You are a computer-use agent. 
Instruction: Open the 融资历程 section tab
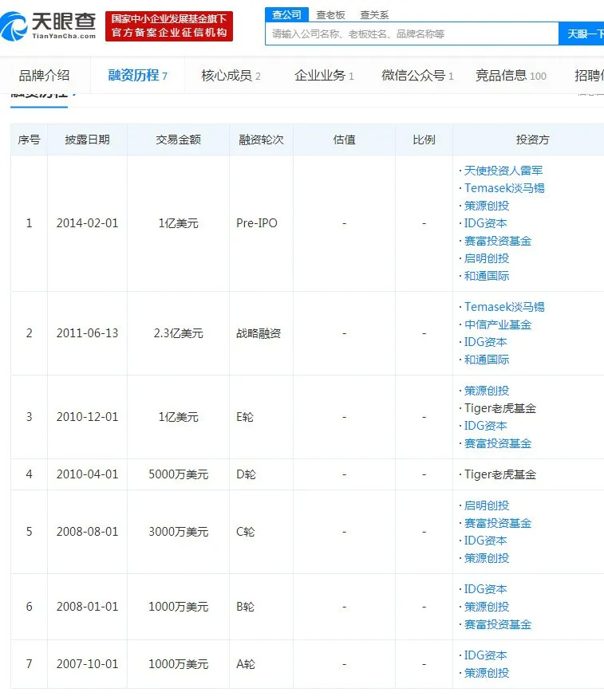click(137, 76)
